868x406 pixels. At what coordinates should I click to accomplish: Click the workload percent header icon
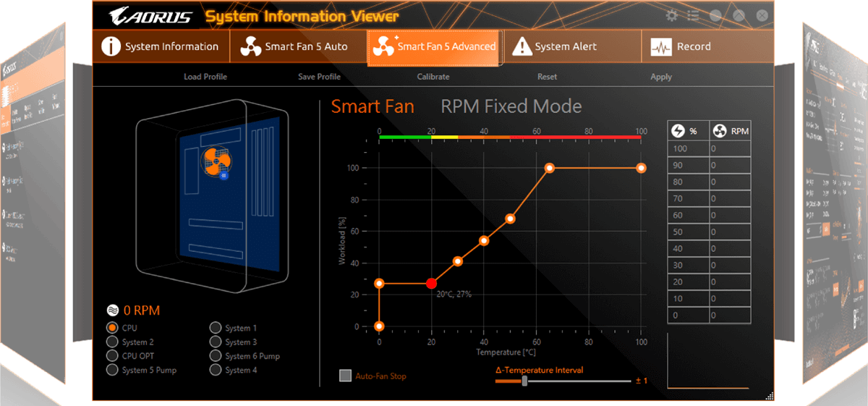click(678, 131)
